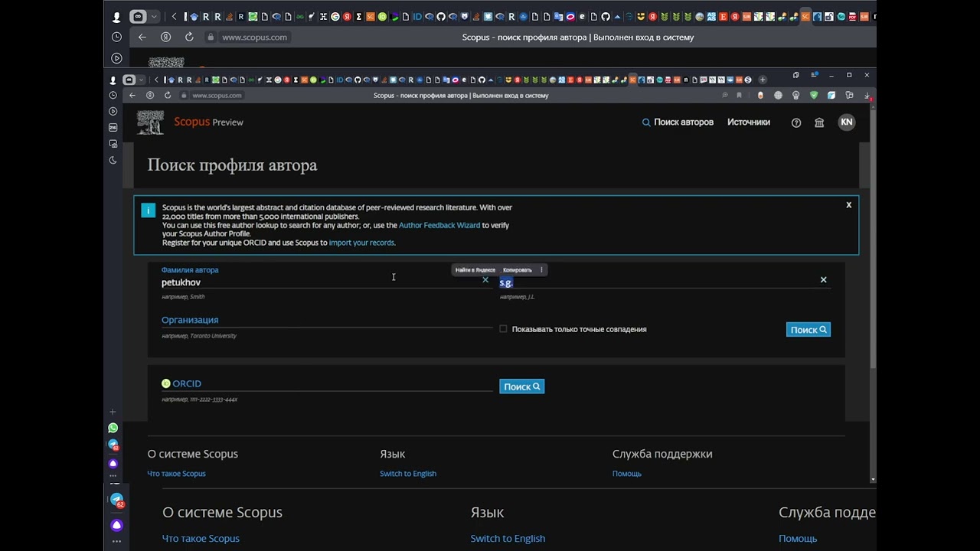Go back in the background browser window
Screen dimensions: 980x551
(142, 37)
